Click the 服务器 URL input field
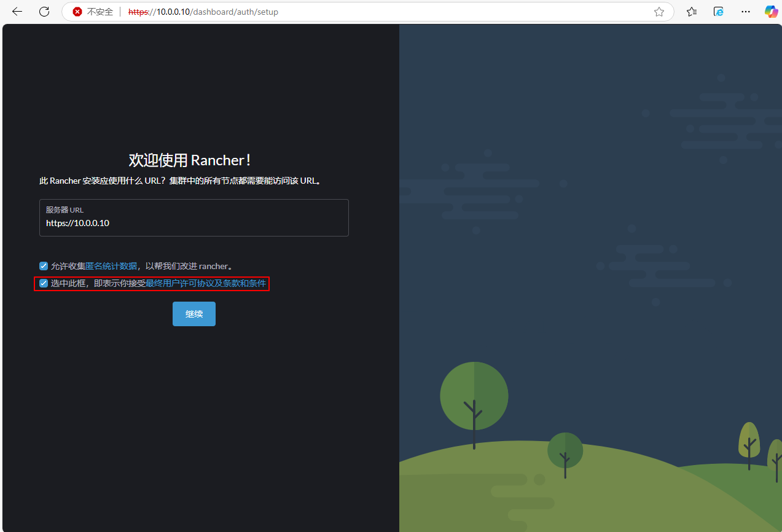The height and width of the screenshot is (532, 782). click(194, 217)
